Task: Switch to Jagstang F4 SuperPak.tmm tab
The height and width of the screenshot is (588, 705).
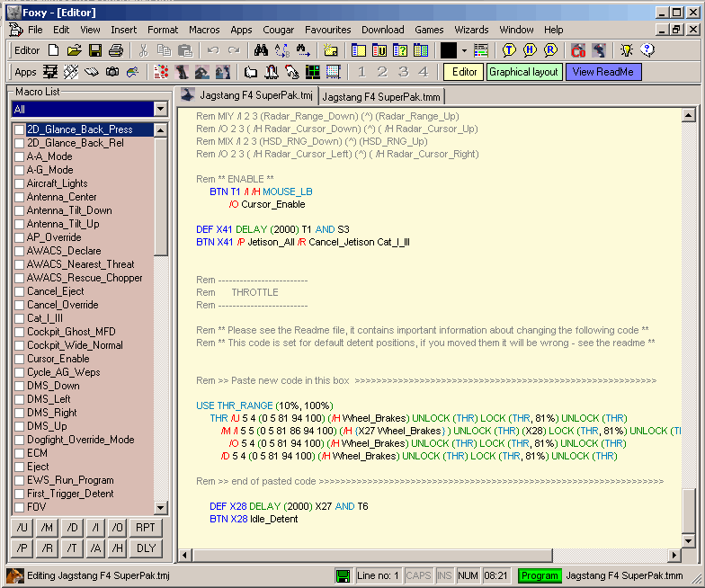Action: tap(370, 96)
